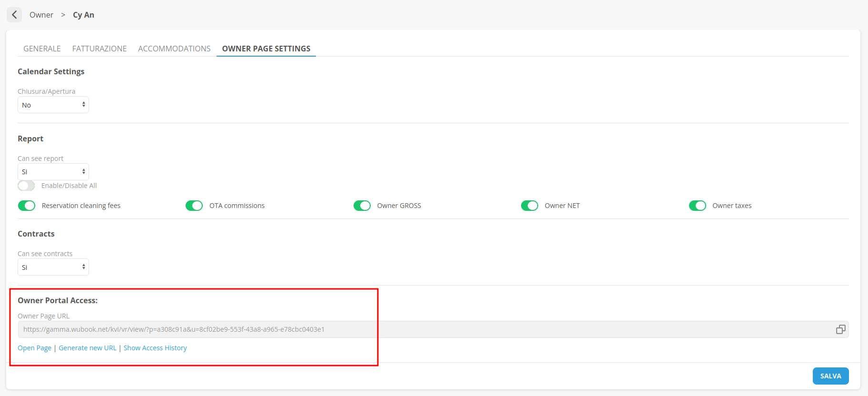Open the Chiusura/Apertura dropdown
This screenshot has width=868, height=396.
53,105
